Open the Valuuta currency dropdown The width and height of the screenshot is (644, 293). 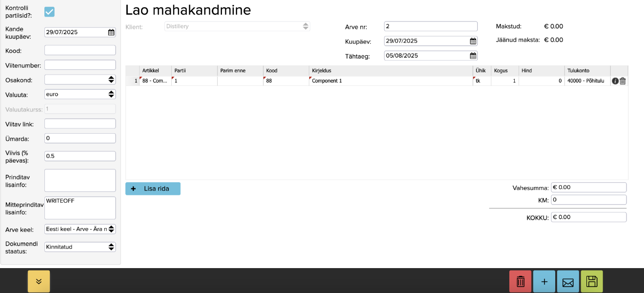coord(80,94)
